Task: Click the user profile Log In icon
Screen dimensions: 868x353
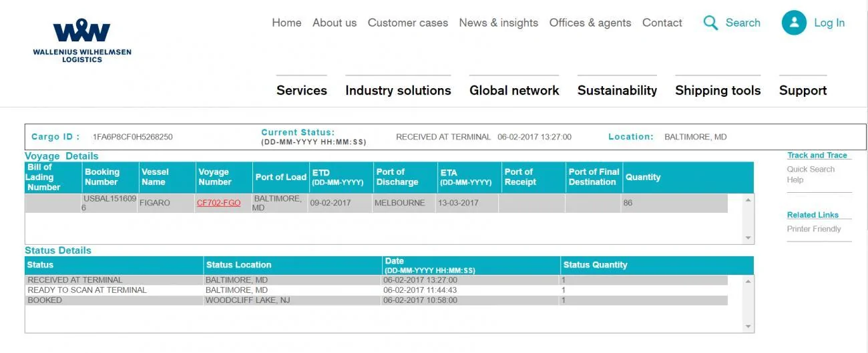Action: pos(794,23)
